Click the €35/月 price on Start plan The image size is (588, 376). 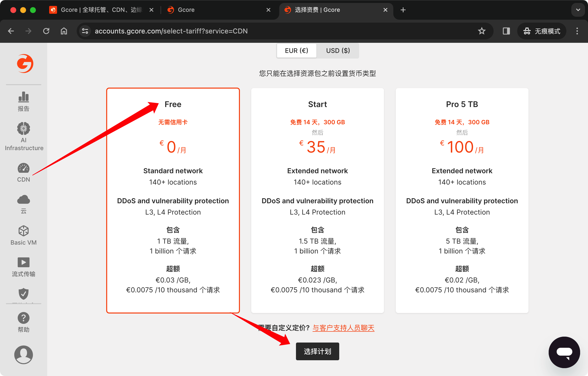coord(317,147)
